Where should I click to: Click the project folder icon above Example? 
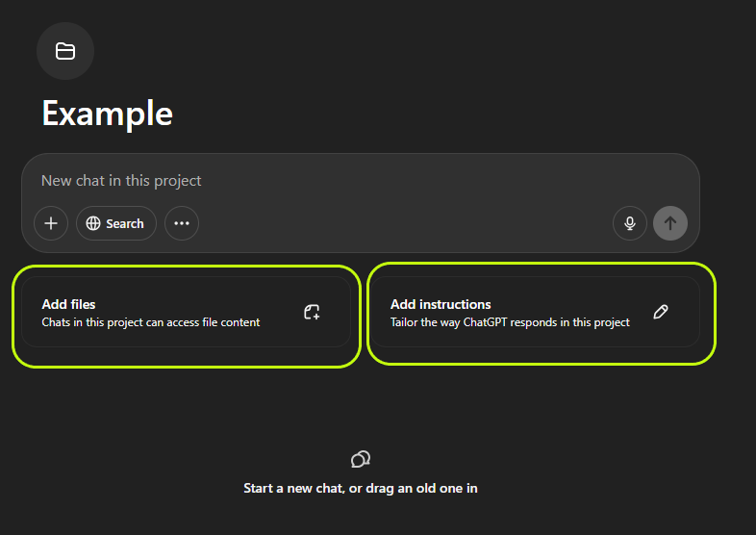click(65, 51)
